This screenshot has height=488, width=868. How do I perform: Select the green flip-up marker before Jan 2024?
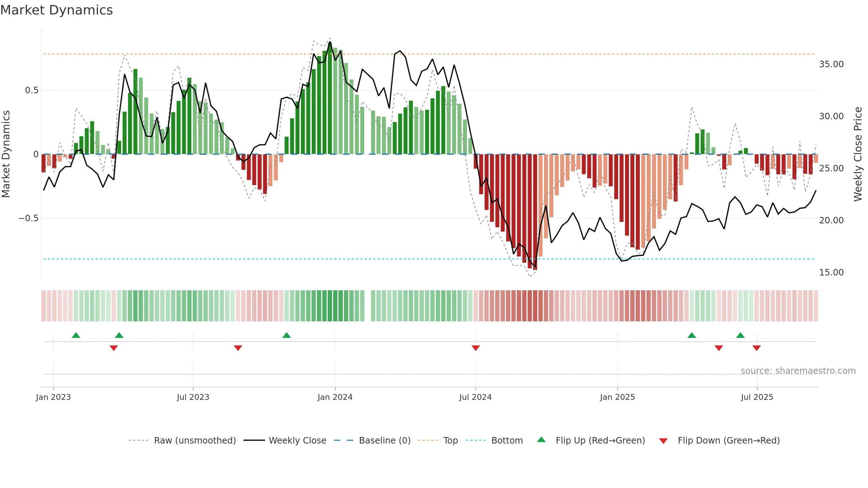(287, 335)
